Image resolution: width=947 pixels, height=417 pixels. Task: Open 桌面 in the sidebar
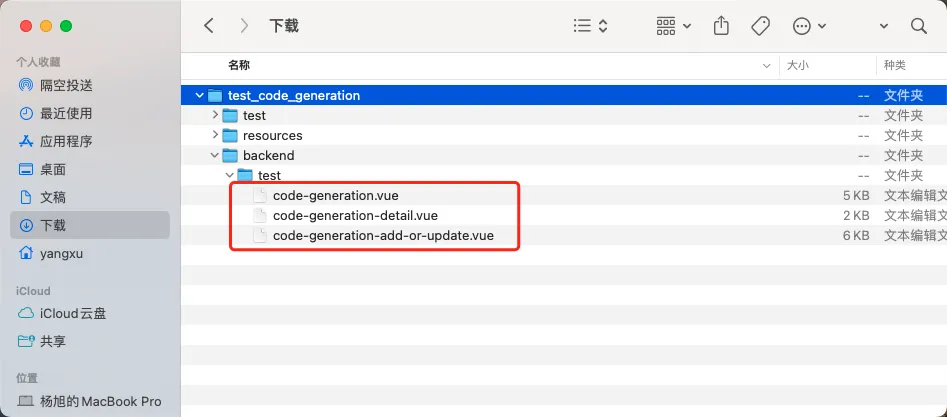(53, 169)
